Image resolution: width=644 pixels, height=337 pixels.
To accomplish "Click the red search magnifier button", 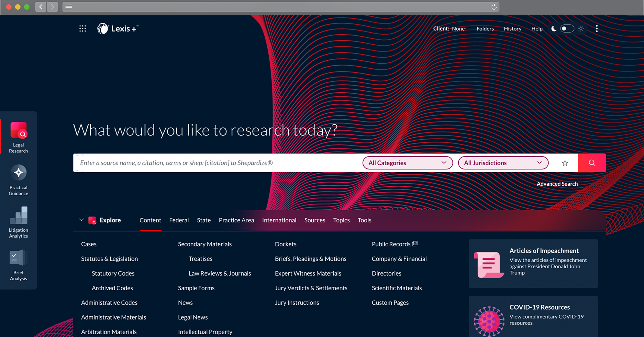I will (592, 163).
